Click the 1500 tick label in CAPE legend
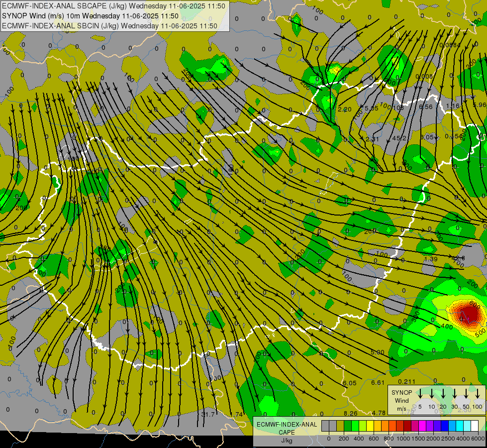 pos(418,439)
